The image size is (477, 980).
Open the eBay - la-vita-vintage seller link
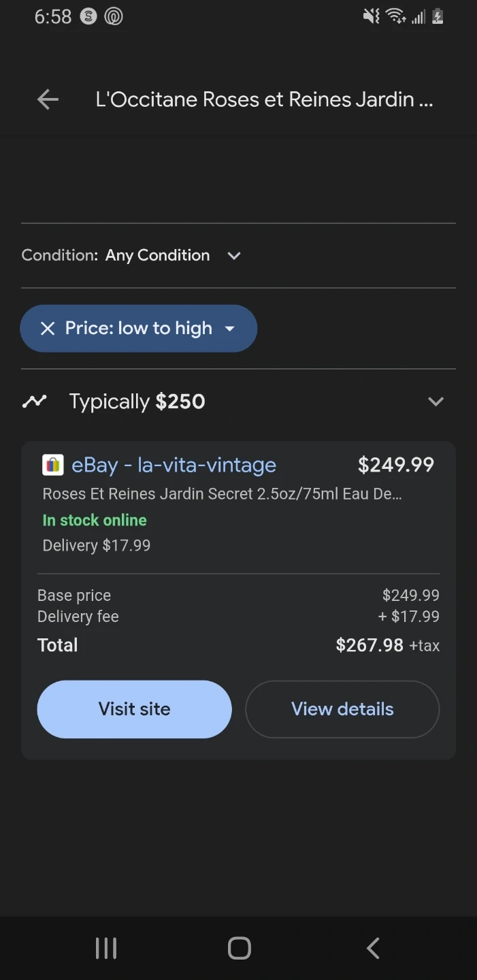pos(174,465)
